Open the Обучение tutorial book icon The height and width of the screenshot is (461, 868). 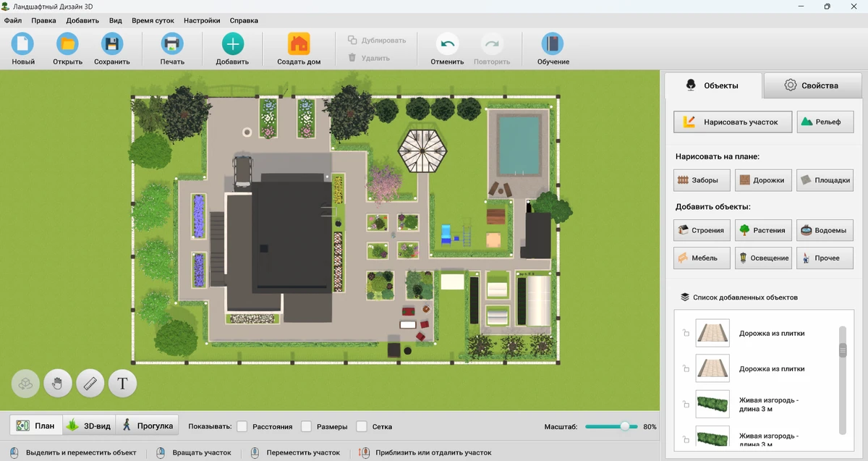tap(553, 45)
